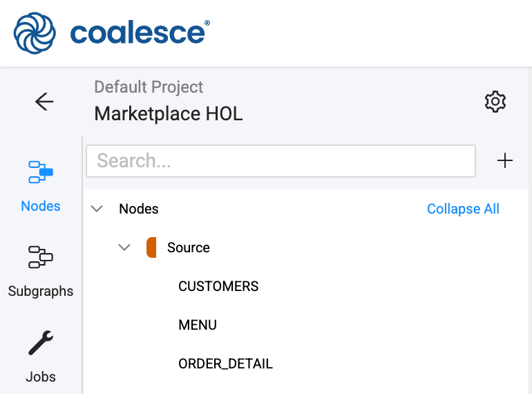Open workspace settings gear icon

(x=495, y=102)
